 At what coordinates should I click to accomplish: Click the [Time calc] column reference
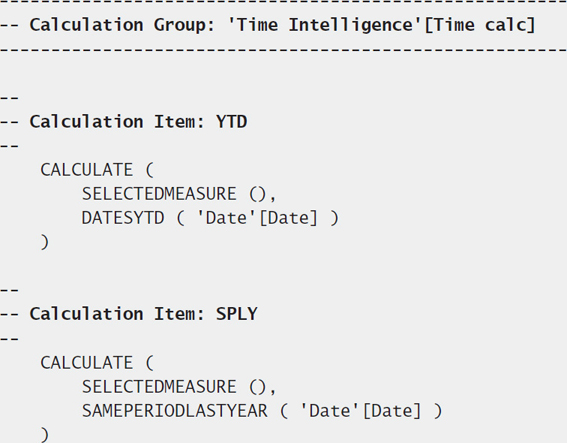pos(479,25)
